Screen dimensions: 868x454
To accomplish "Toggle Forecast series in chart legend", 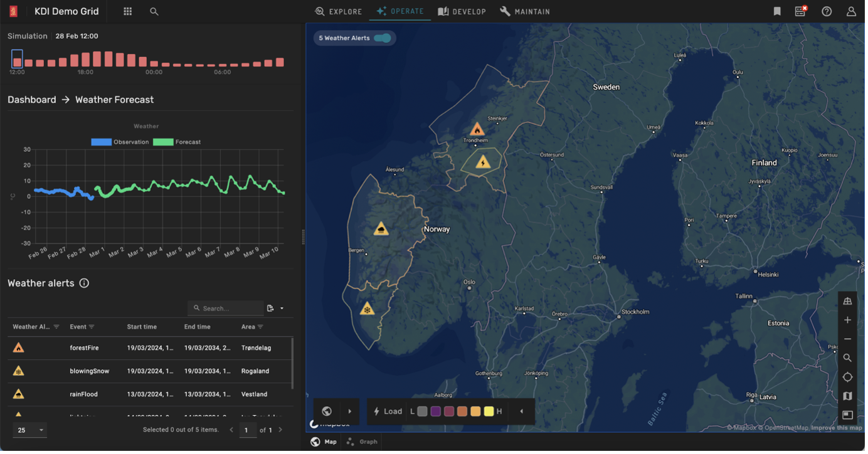I will (177, 143).
